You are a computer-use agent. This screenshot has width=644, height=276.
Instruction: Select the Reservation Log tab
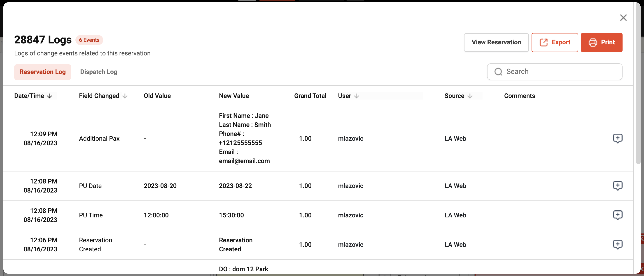point(42,72)
